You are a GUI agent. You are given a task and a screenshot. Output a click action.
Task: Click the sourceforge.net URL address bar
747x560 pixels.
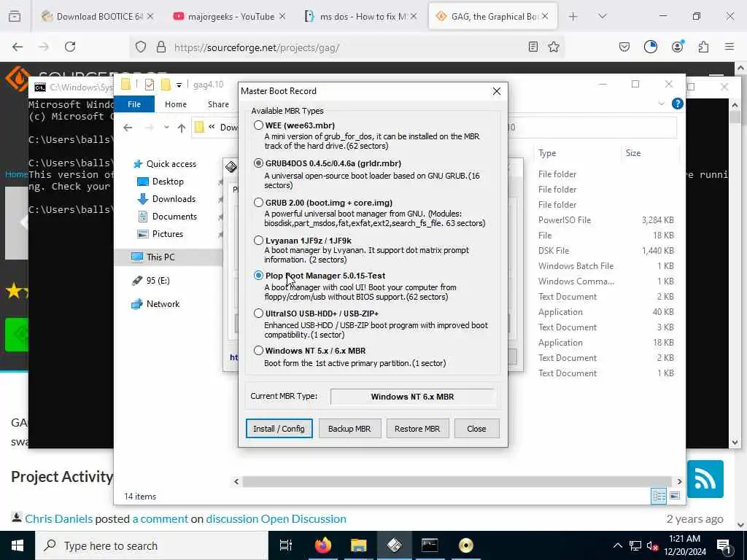[348, 47]
